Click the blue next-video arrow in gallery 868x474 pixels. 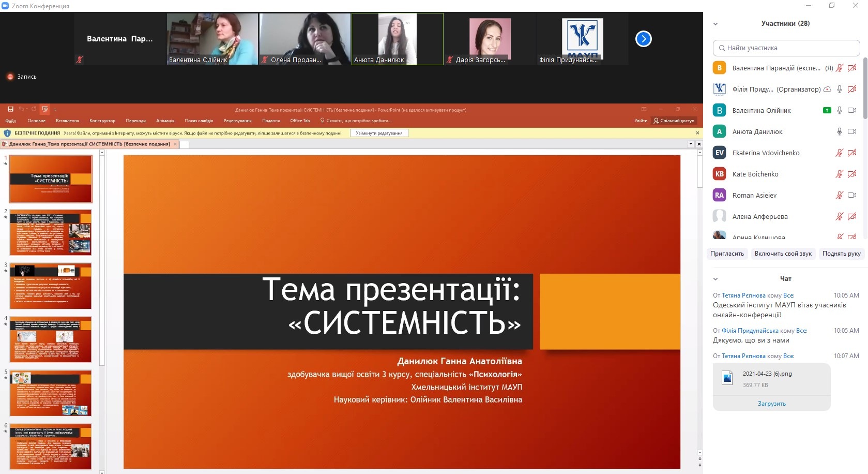[643, 39]
